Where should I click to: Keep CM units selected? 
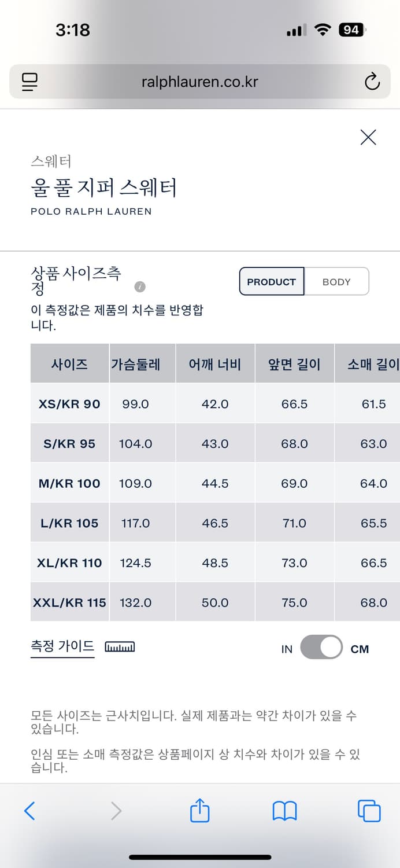click(x=360, y=649)
